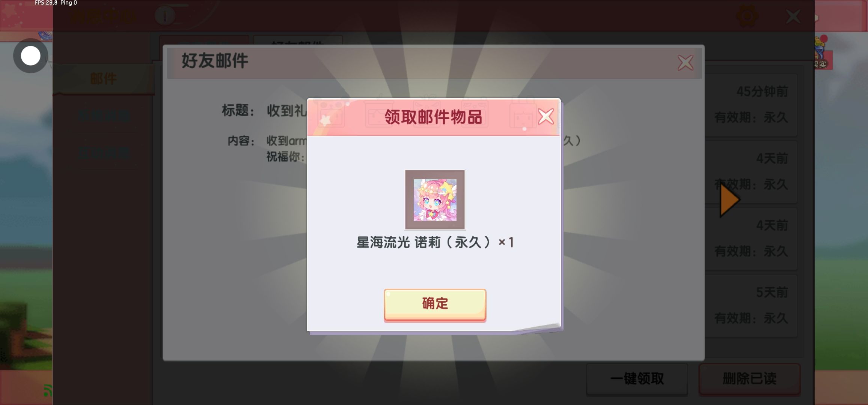Viewport: 868px width, 405px height.
Task: Tap the orange right arrow icon
Action: pos(729,200)
